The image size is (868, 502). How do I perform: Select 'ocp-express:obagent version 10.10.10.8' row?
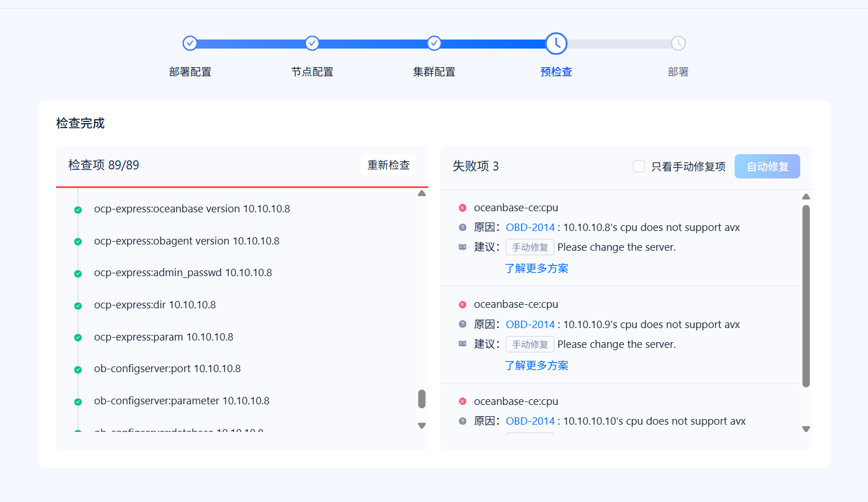[186, 241]
